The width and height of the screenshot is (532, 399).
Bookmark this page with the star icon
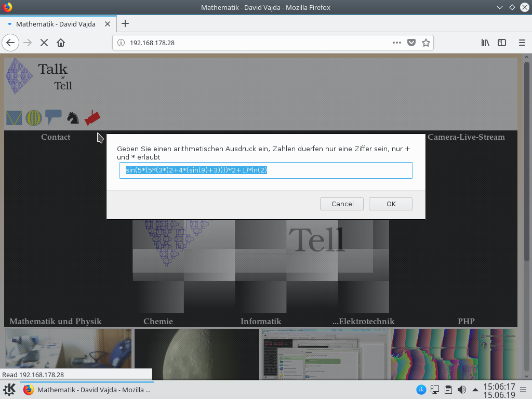tap(426, 43)
